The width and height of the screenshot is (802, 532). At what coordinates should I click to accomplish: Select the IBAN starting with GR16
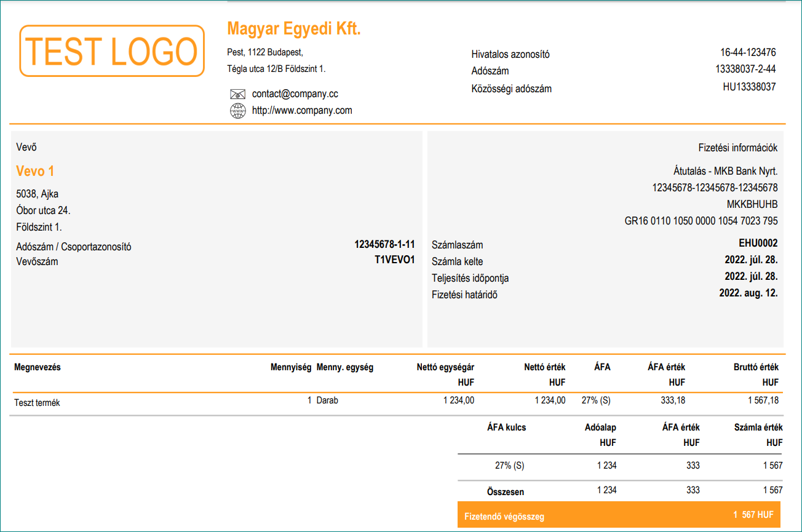[x=701, y=221]
